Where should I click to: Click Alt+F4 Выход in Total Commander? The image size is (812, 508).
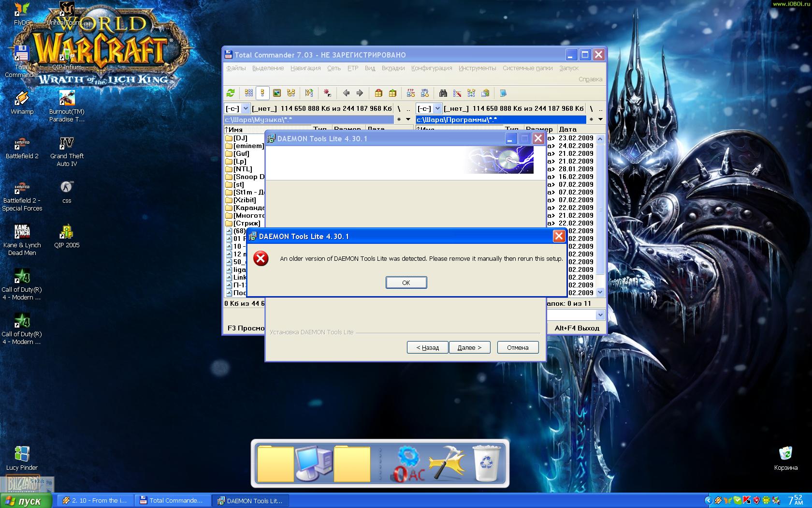(x=577, y=328)
